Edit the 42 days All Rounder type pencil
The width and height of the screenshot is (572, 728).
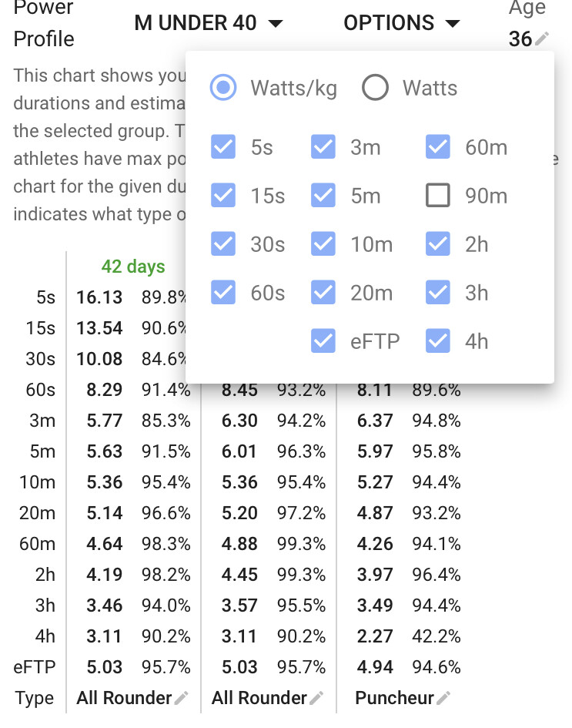point(181,698)
